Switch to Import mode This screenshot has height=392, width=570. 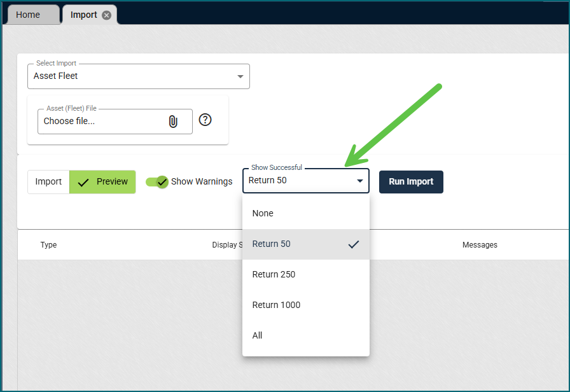[48, 182]
